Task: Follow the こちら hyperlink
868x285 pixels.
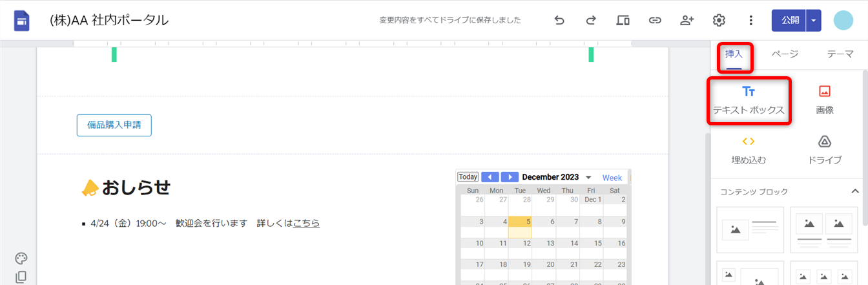Action: click(306, 223)
